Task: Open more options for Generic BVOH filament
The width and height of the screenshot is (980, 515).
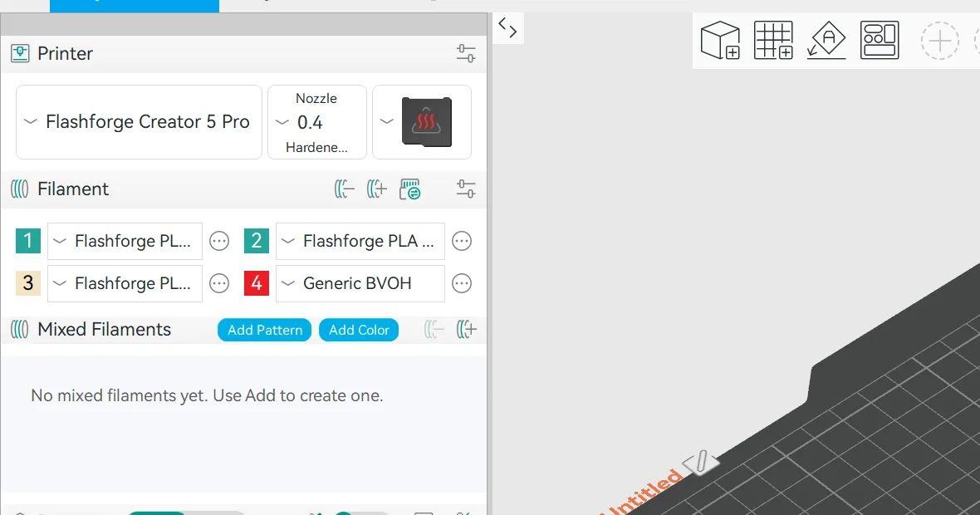Action: (x=462, y=284)
